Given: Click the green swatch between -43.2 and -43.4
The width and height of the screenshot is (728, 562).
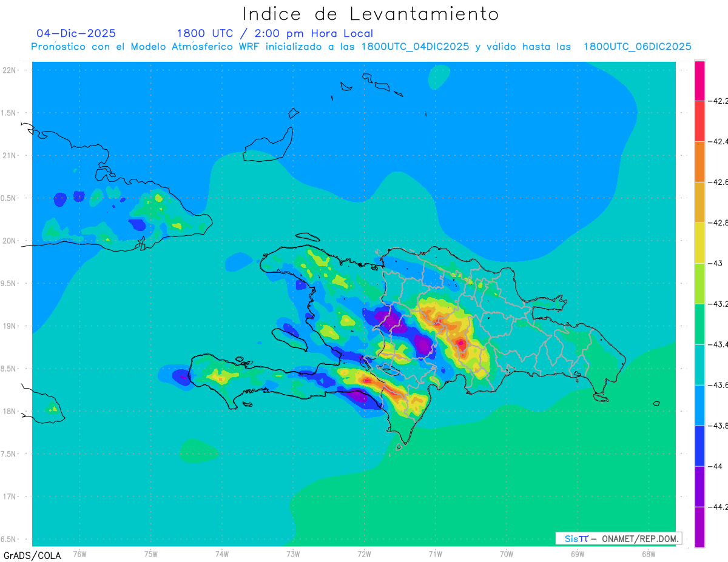Looking at the screenshot, I should (699, 324).
